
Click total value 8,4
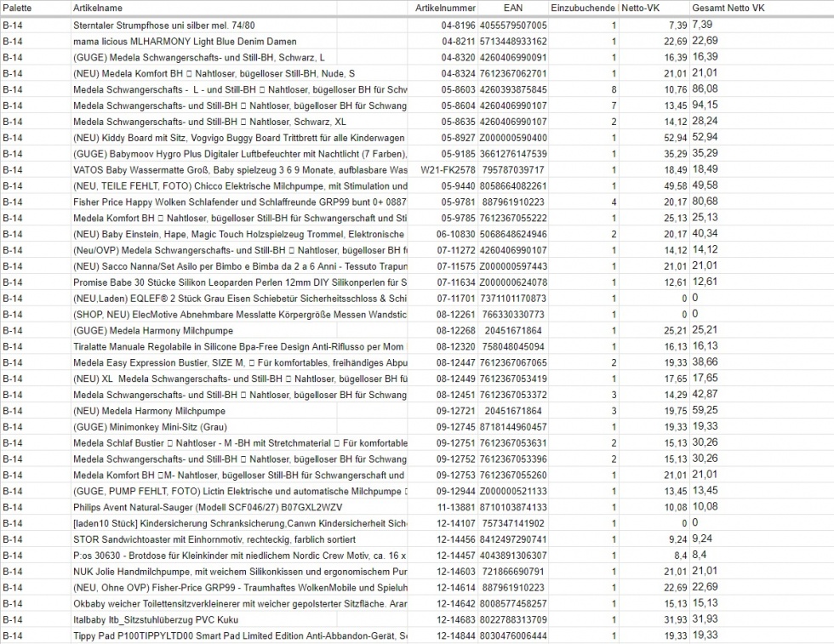(699, 555)
